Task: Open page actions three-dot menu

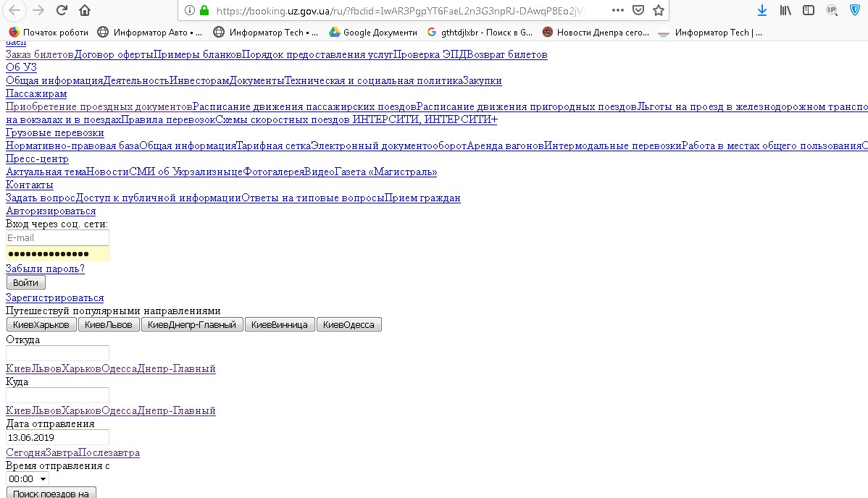Action: click(x=618, y=11)
